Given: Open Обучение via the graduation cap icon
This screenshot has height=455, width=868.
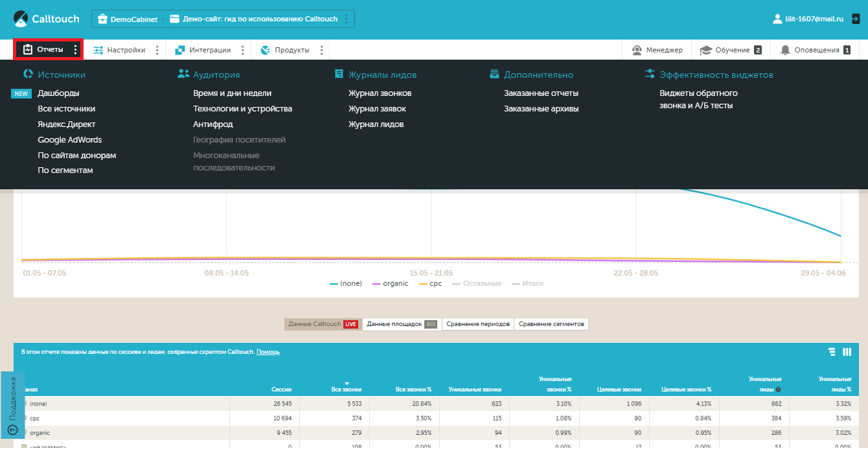Looking at the screenshot, I should click(706, 50).
